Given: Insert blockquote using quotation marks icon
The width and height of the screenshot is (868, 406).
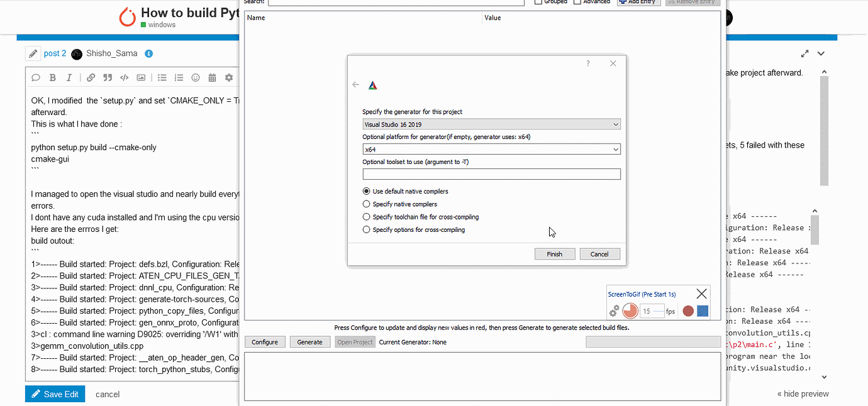Looking at the screenshot, I should point(108,78).
